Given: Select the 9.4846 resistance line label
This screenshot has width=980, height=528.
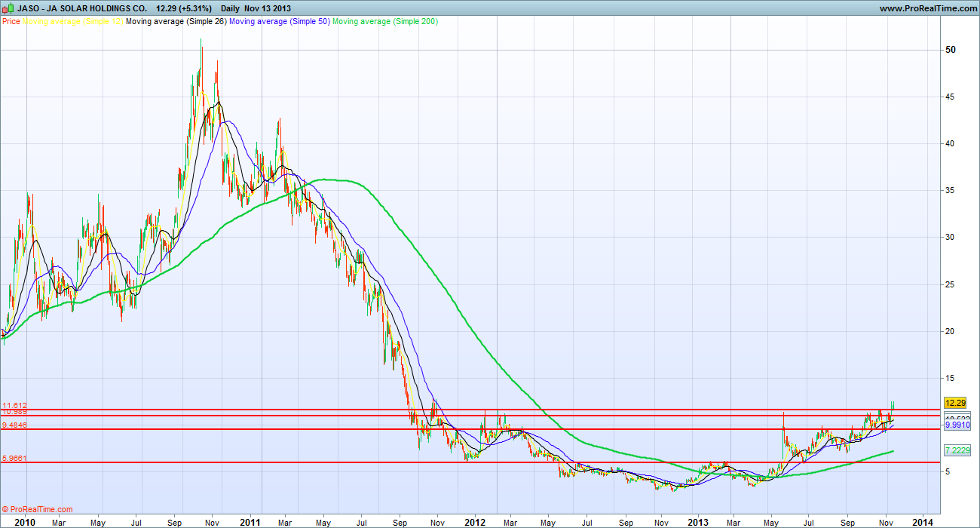Looking at the screenshot, I should [x=15, y=425].
